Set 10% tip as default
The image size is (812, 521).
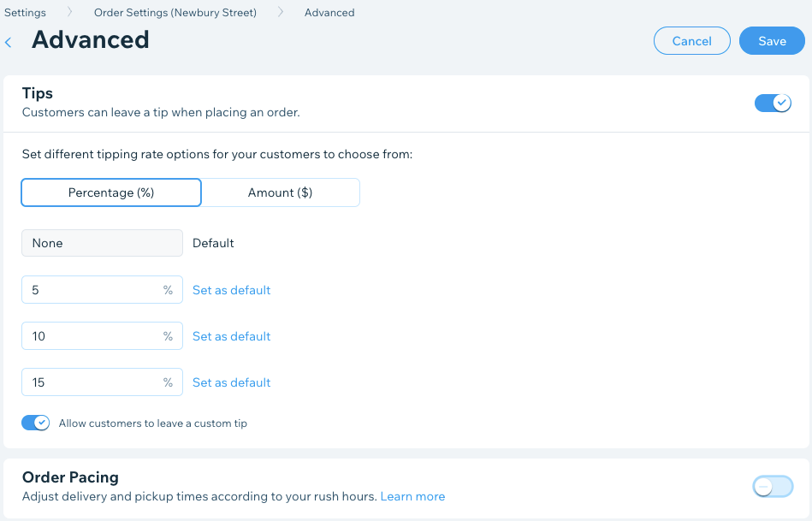231,336
